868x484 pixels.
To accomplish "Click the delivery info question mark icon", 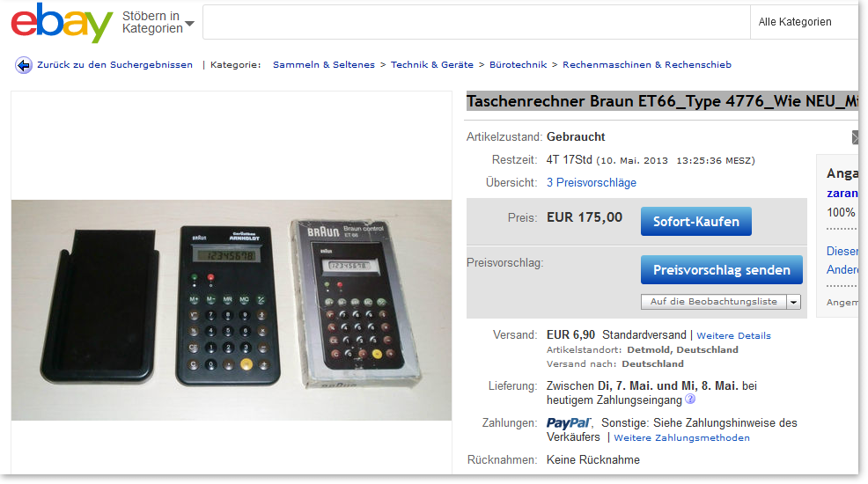I will (690, 399).
